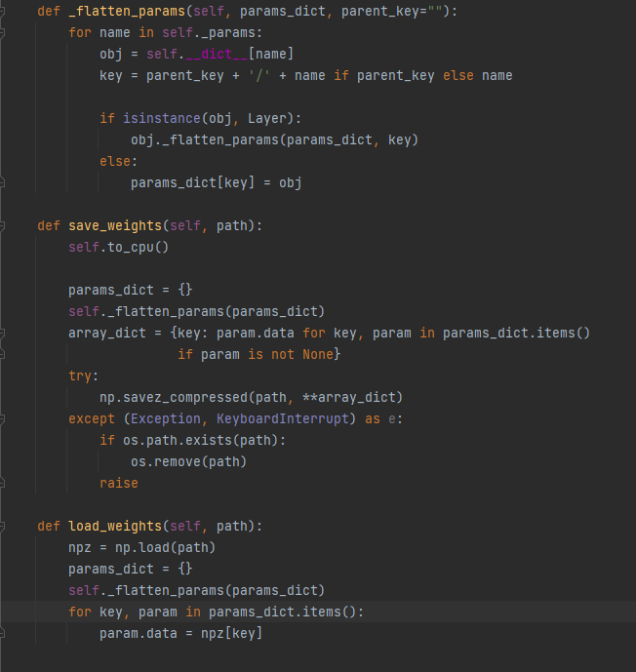Click os.remove(path) call
636x672 pixels.
188,461
